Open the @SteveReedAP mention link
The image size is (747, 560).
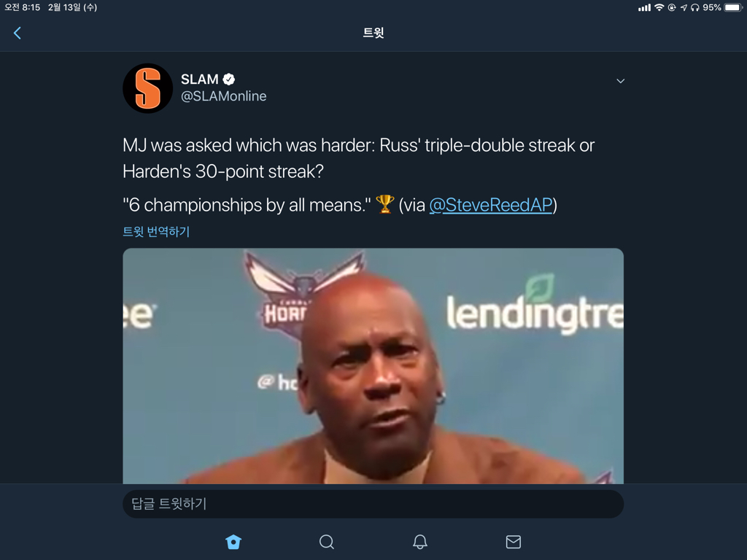(490, 206)
